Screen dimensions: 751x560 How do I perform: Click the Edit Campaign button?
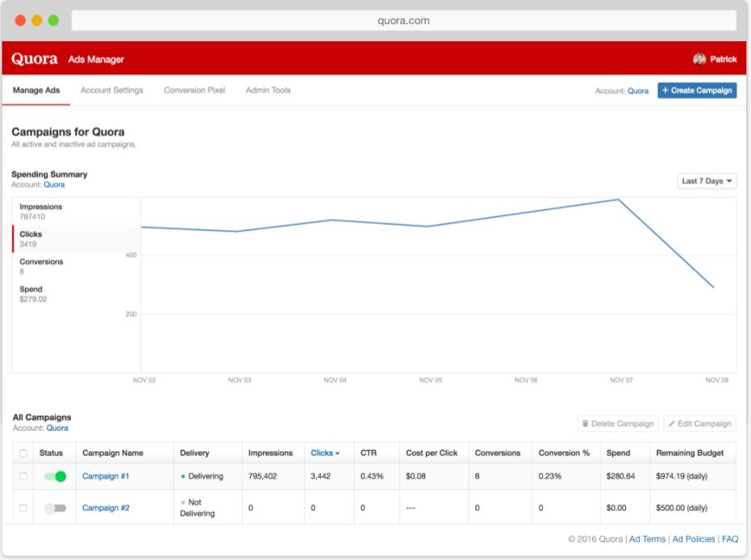[x=699, y=424]
